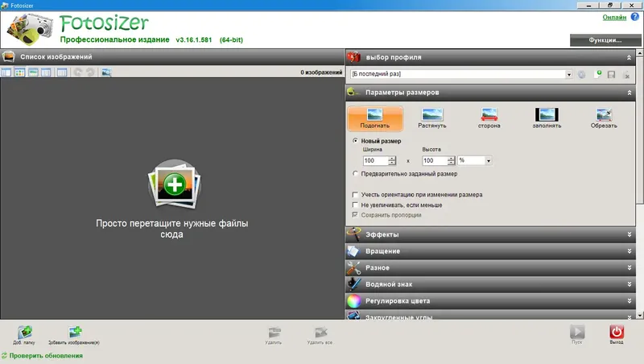Expand the Водяной знак section
Image resolution: width=644 pixels, height=364 pixels.
point(629,284)
